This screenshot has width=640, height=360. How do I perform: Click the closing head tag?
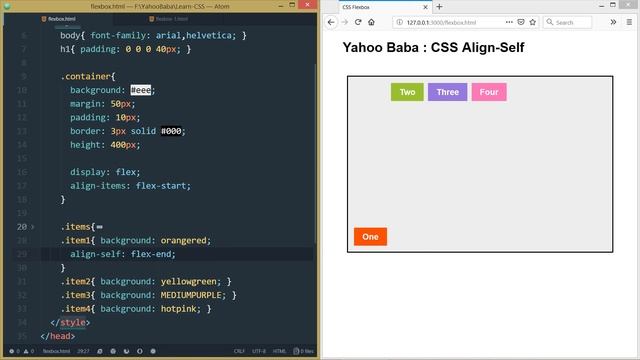[58, 336]
